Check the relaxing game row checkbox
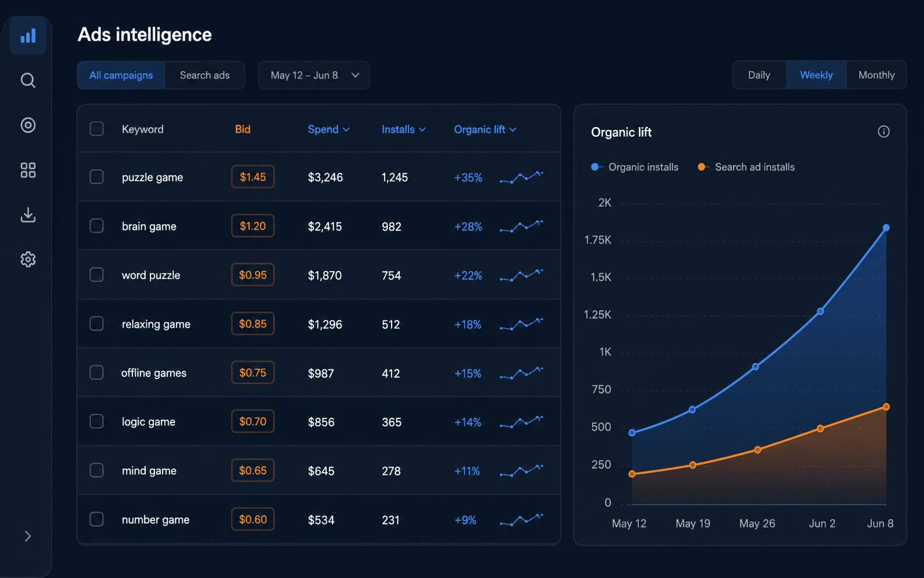 pyautogui.click(x=97, y=323)
